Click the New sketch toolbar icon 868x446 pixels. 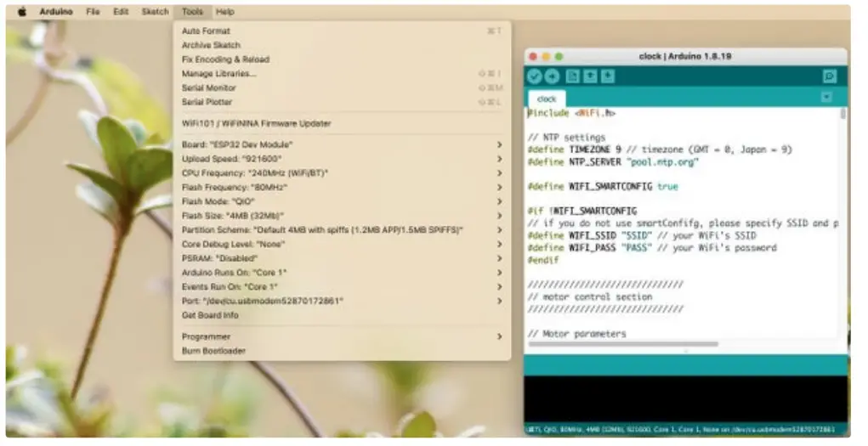[x=572, y=76]
